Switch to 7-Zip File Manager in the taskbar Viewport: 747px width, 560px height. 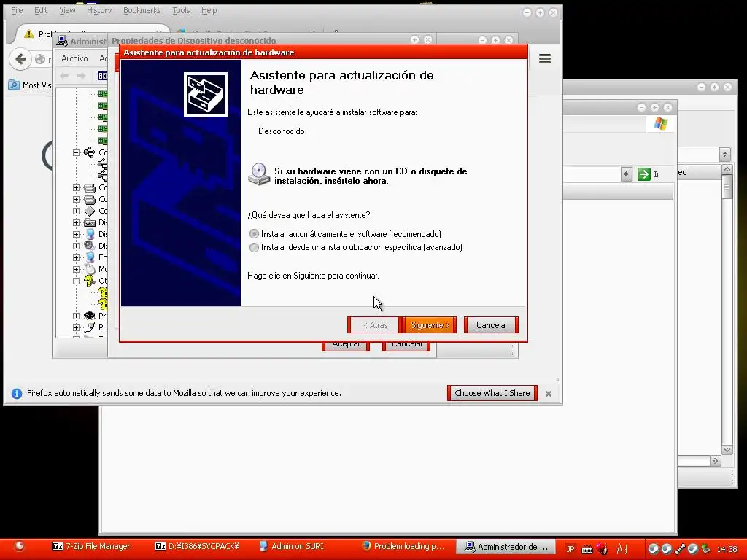click(x=91, y=546)
